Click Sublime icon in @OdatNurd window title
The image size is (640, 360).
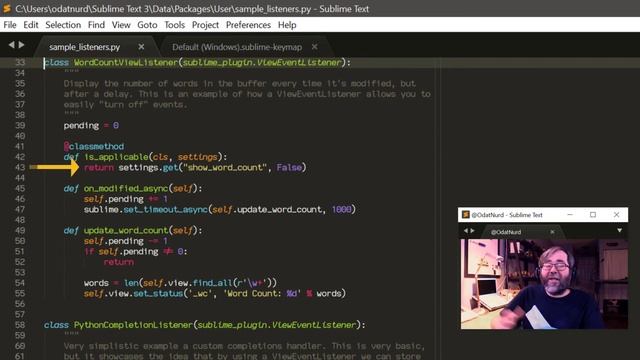465,215
